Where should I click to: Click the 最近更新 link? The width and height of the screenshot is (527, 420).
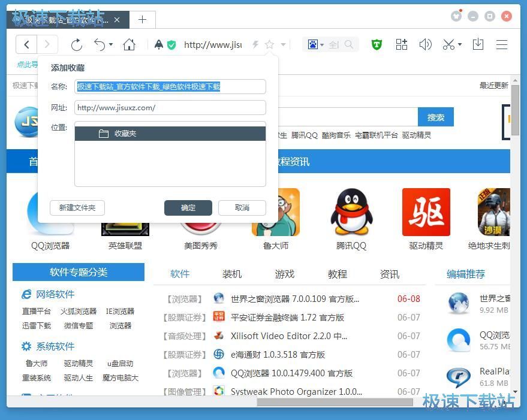[493, 85]
